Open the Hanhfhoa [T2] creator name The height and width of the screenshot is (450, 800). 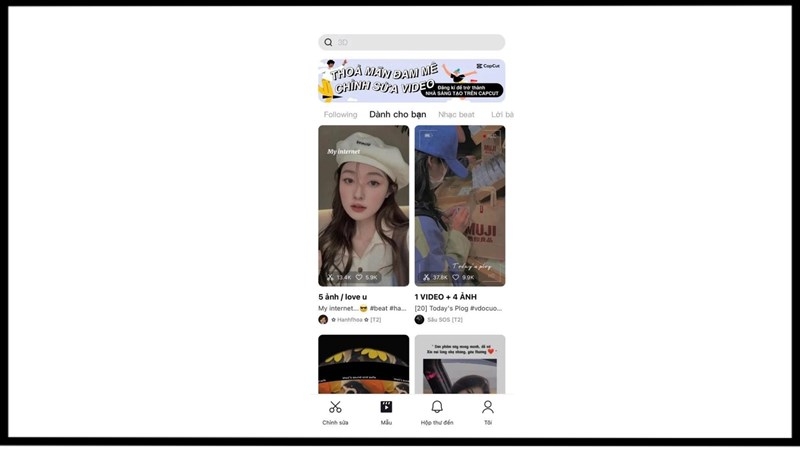tap(356, 320)
